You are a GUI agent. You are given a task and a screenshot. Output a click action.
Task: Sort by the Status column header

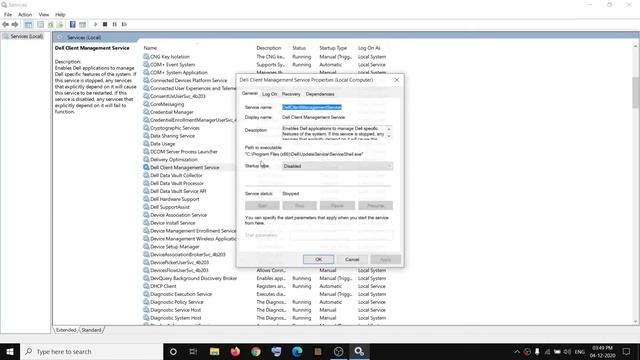point(299,48)
